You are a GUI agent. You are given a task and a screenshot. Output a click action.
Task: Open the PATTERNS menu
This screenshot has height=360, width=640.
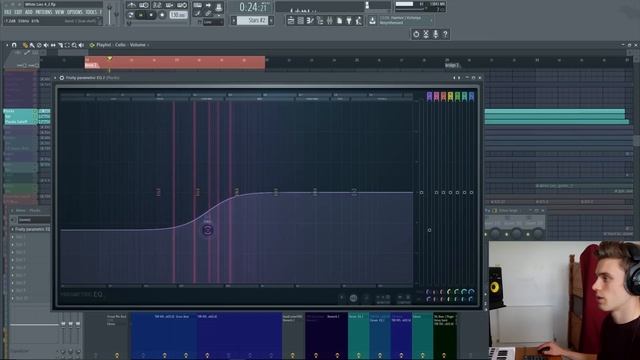44,12
